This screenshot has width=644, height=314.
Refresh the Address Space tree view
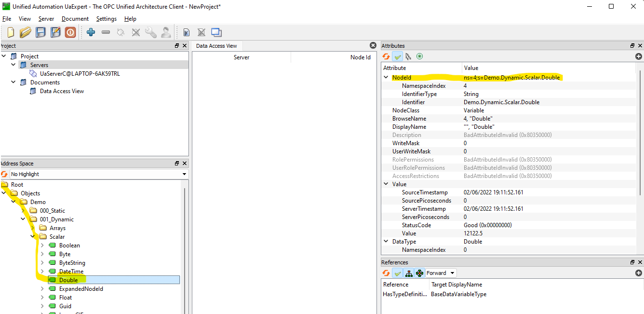4,174
